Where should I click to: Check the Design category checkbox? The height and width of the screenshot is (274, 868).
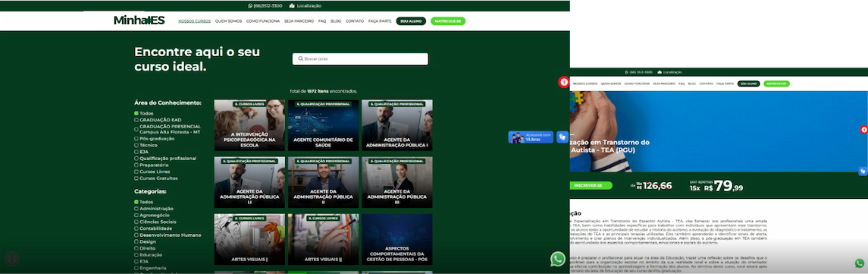click(x=136, y=242)
